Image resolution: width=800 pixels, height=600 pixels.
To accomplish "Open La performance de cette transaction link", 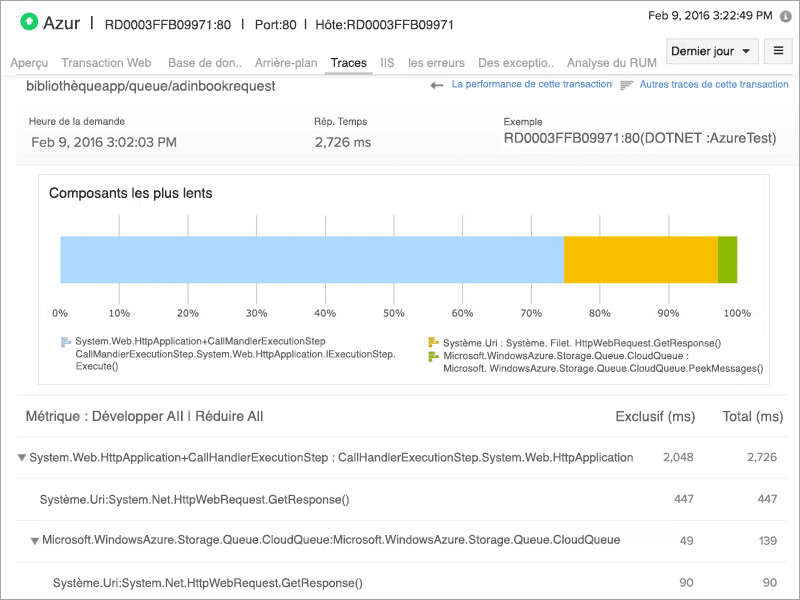I will coord(531,85).
